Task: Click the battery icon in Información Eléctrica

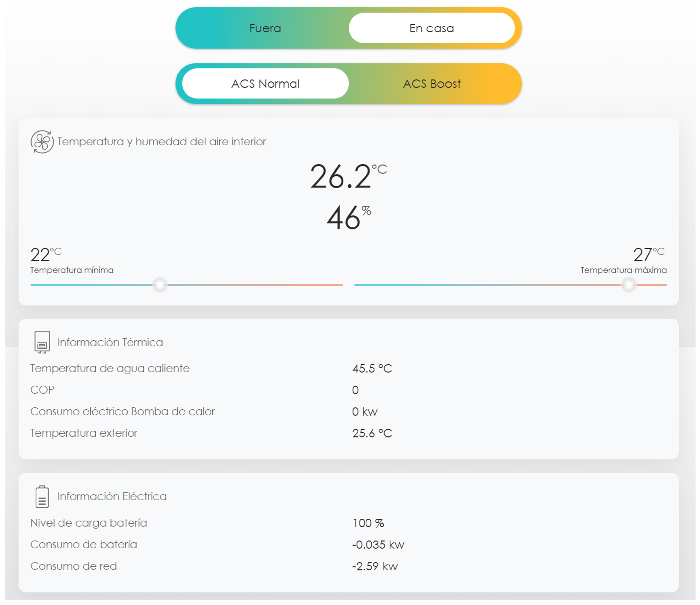Action: click(x=42, y=497)
